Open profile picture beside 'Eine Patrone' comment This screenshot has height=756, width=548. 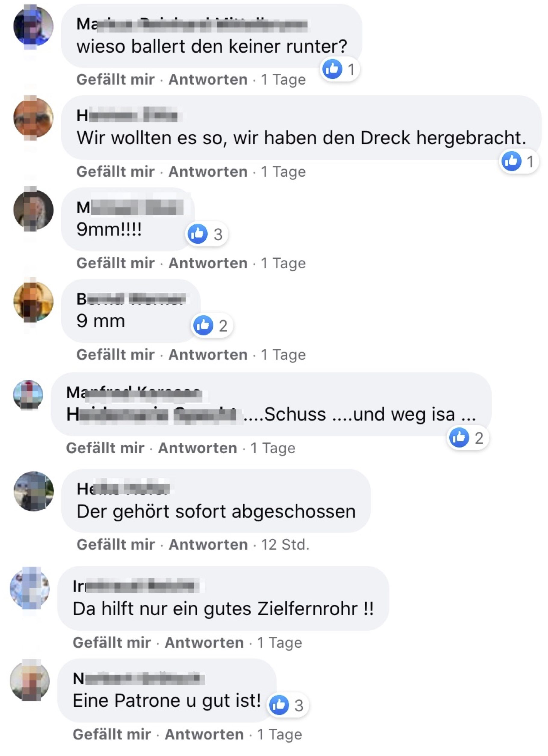point(30,680)
